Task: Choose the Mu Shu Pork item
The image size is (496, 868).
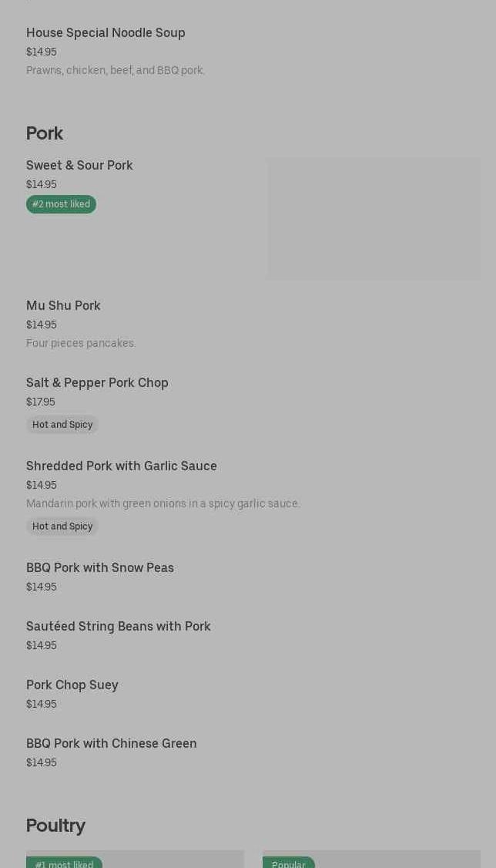Action: click(x=63, y=305)
